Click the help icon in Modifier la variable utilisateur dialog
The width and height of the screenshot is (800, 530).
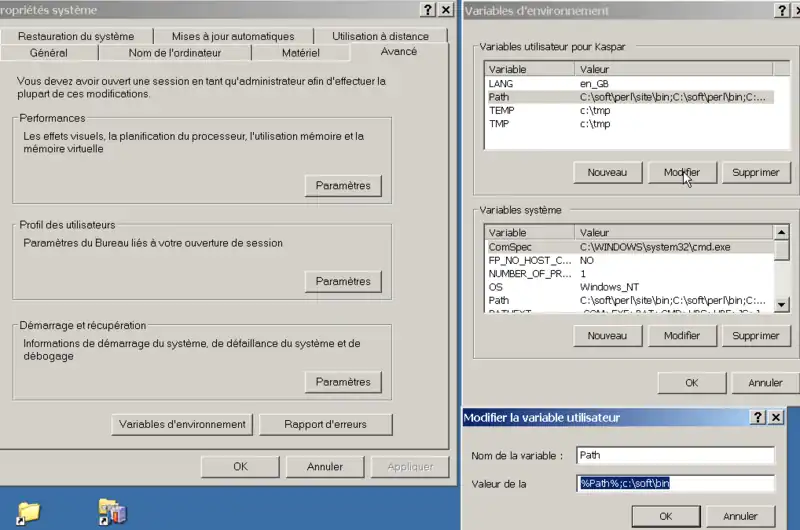point(759,417)
